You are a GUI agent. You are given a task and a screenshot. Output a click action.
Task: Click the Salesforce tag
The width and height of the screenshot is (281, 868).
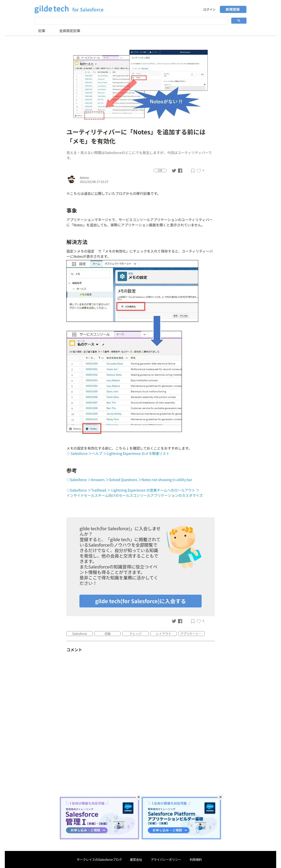[80, 634]
